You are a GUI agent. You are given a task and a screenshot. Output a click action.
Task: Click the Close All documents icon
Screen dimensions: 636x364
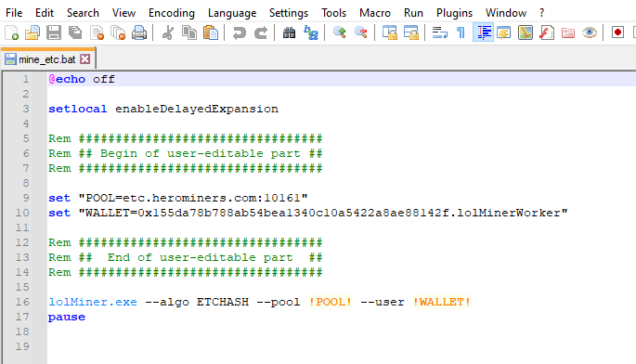(x=118, y=32)
